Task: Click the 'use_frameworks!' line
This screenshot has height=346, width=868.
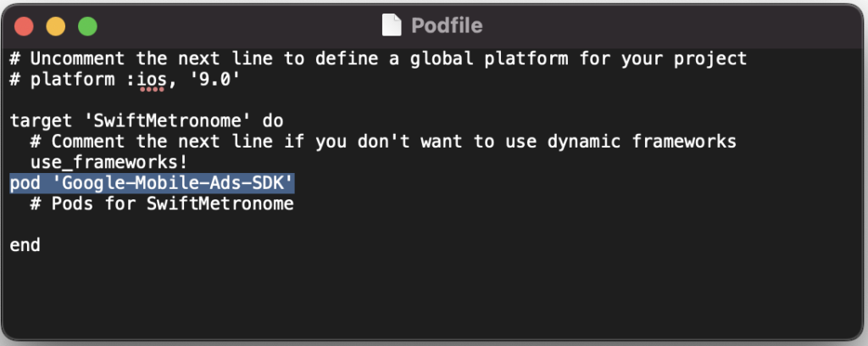Action: (x=109, y=163)
